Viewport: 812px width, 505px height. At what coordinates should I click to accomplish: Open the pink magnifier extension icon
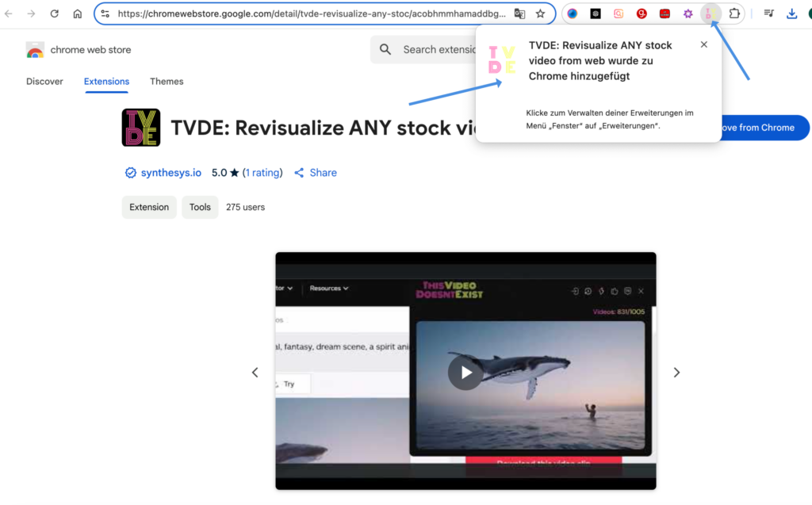tap(619, 14)
